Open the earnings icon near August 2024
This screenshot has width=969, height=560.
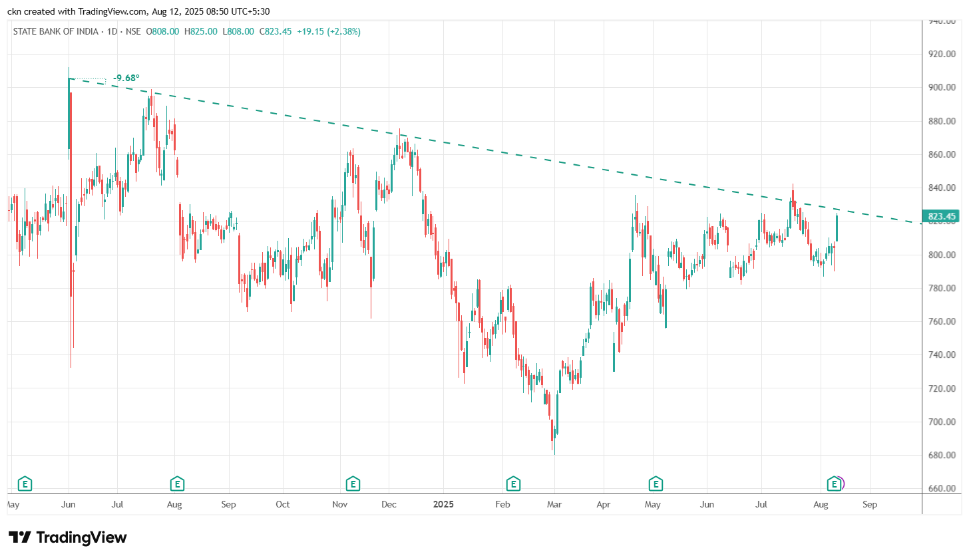[x=176, y=484]
